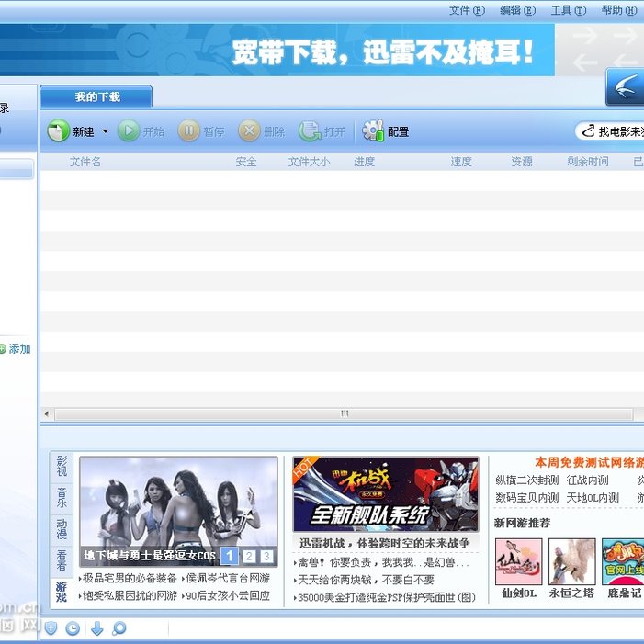Click the horizontal scrollbar thumb
The height and width of the screenshot is (644, 644).
tap(345, 414)
